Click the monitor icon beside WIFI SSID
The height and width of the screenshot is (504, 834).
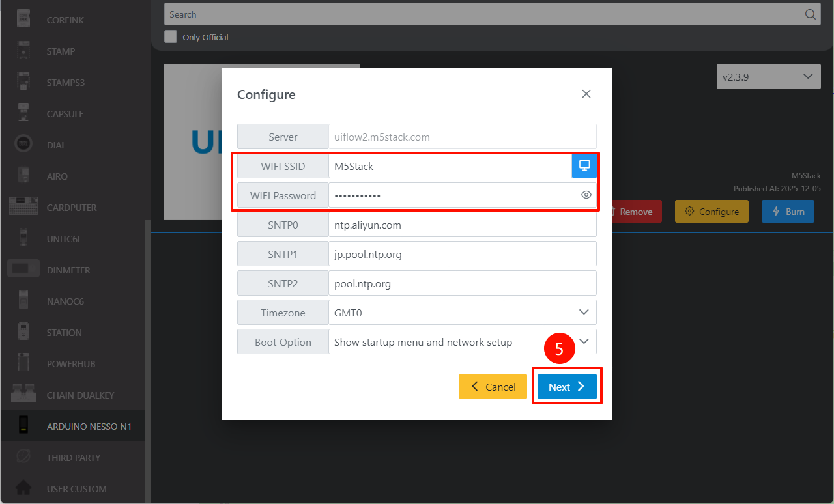coord(584,166)
